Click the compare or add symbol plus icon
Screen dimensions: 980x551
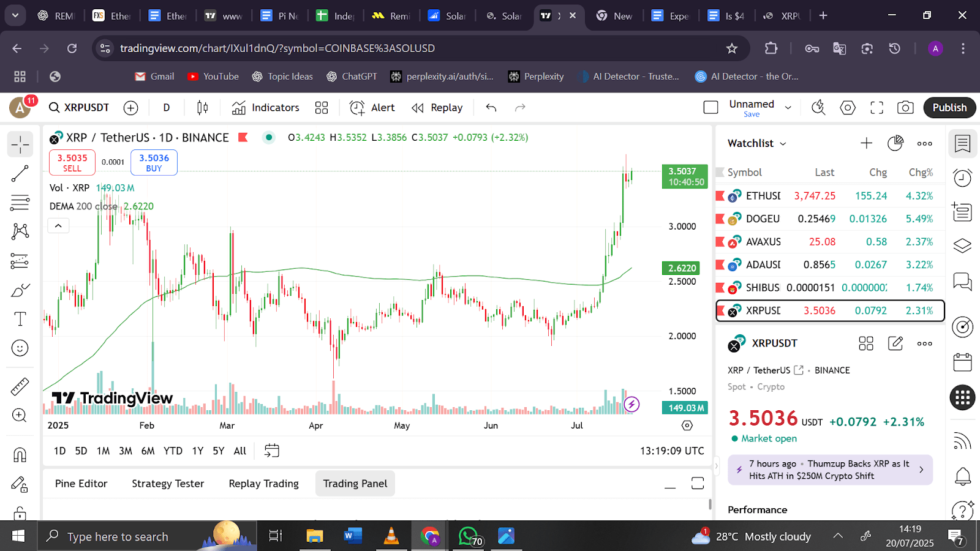point(131,108)
